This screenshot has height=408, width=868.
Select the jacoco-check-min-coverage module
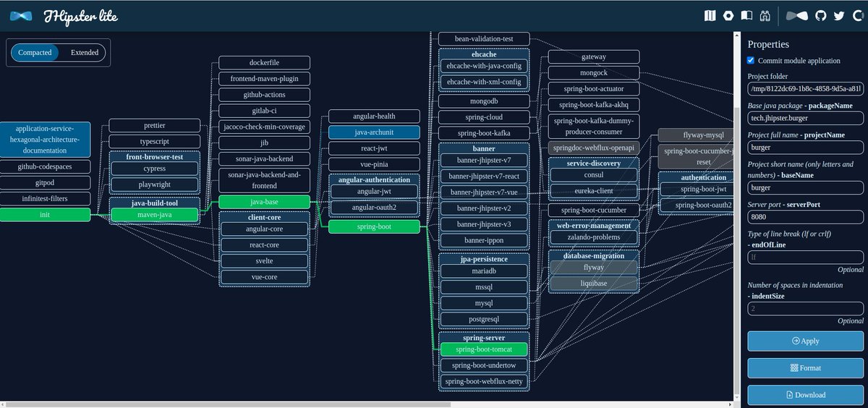pyautogui.click(x=264, y=127)
